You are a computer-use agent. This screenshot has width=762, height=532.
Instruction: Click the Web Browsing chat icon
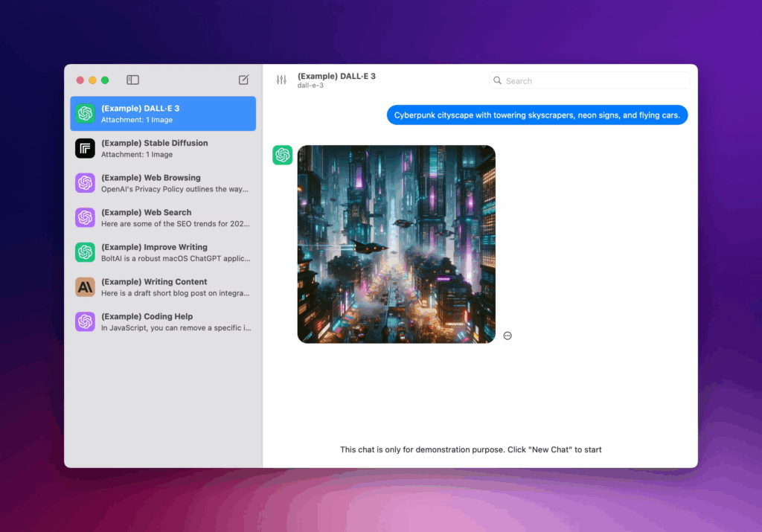click(85, 183)
